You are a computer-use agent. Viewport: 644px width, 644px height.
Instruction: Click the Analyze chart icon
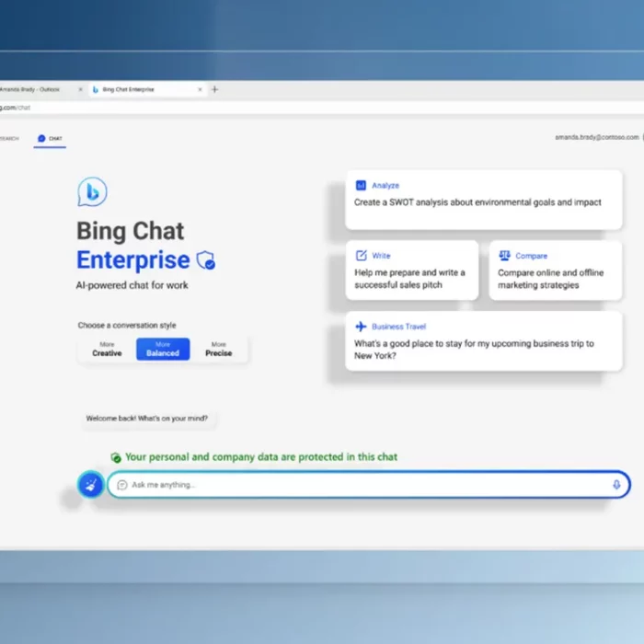(361, 185)
